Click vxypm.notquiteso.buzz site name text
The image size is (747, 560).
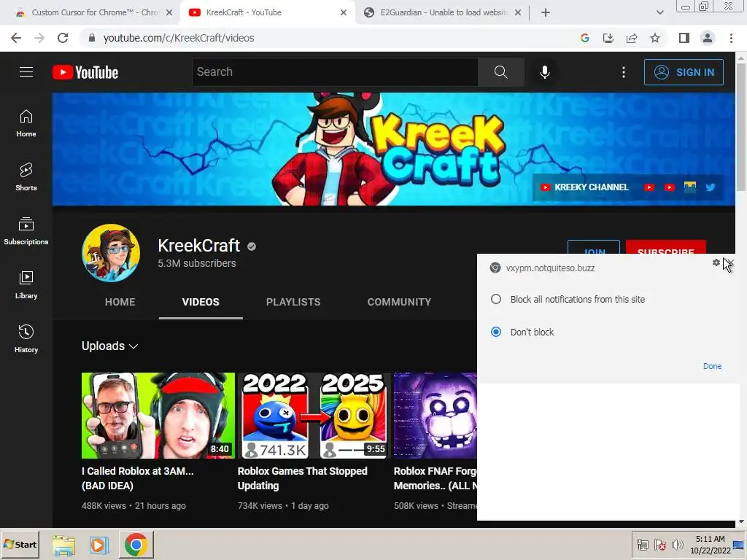[x=550, y=268]
